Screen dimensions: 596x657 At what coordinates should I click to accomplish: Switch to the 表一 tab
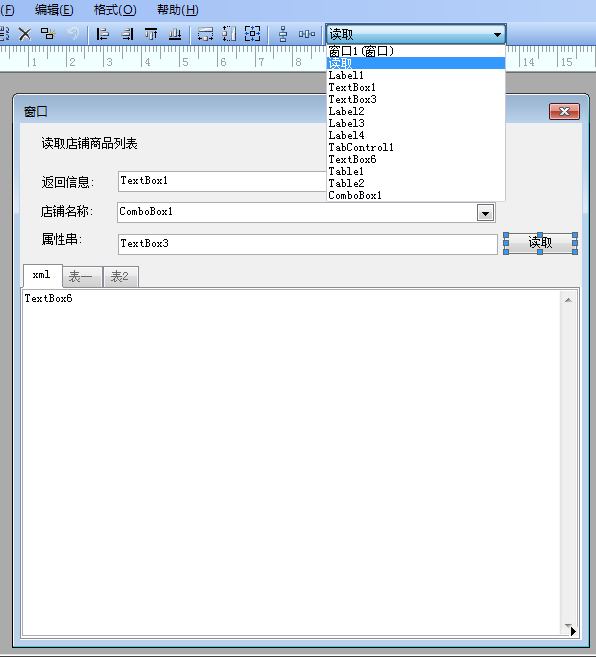tap(82, 277)
